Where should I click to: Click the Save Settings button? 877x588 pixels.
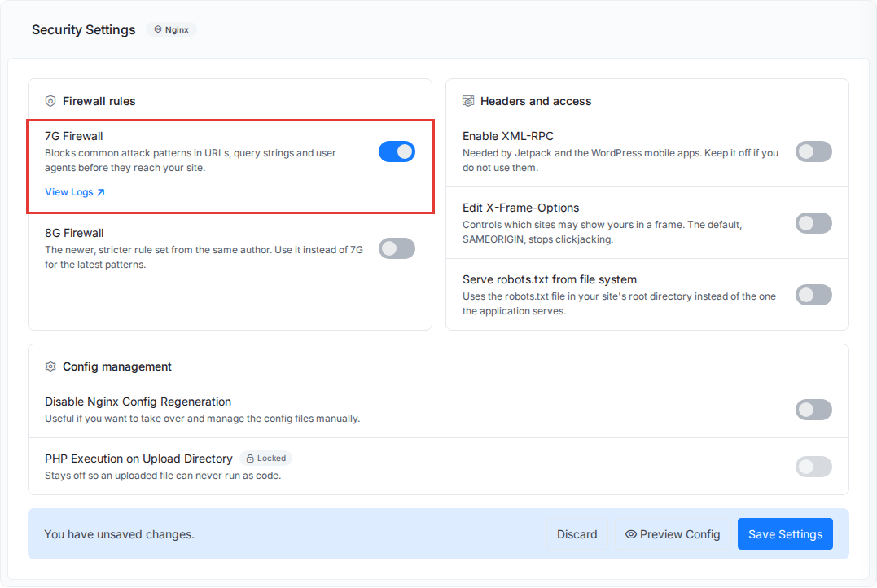pyautogui.click(x=785, y=535)
